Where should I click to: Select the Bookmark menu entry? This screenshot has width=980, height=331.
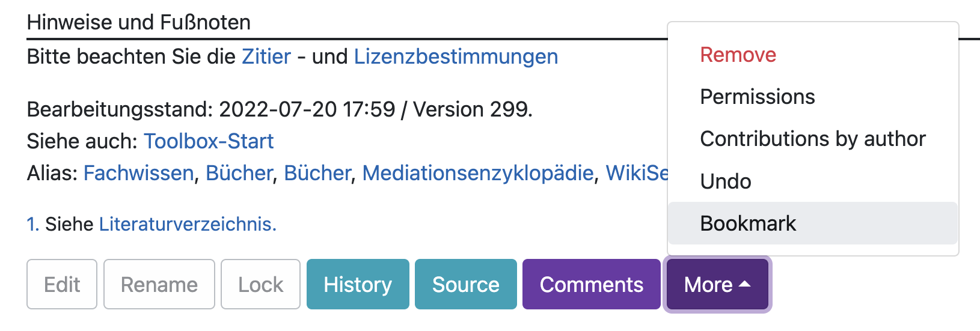click(748, 223)
